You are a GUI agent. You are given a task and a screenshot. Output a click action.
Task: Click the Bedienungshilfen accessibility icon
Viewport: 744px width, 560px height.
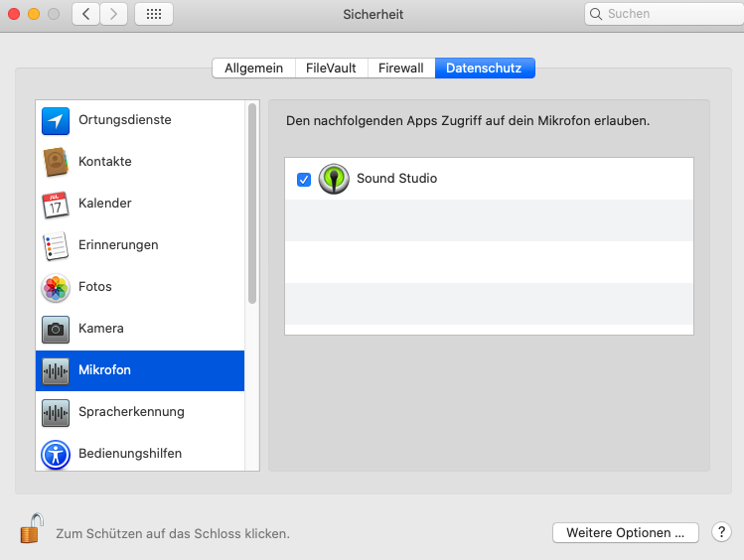(x=56, y=455)
